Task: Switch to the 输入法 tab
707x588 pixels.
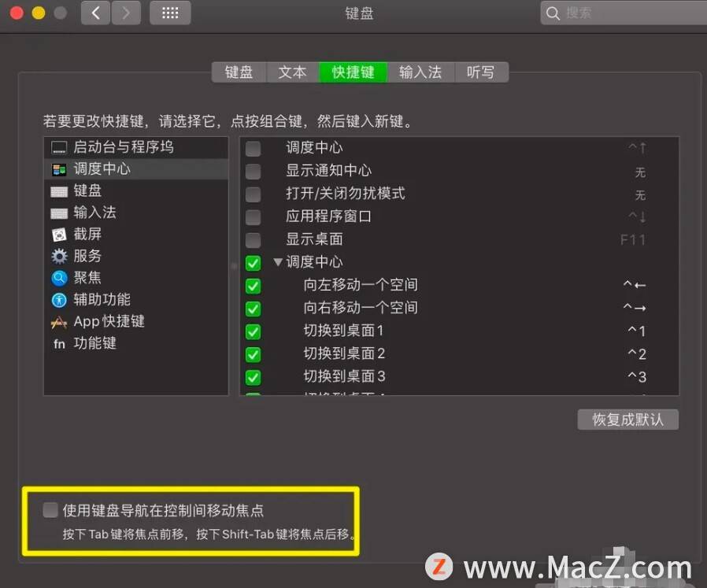Action: point(420,72)
